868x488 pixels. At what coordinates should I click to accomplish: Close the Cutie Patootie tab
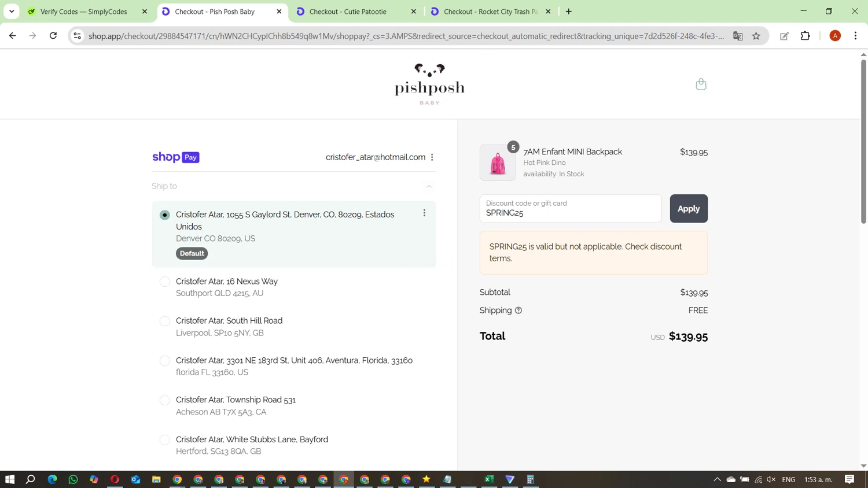414,12
